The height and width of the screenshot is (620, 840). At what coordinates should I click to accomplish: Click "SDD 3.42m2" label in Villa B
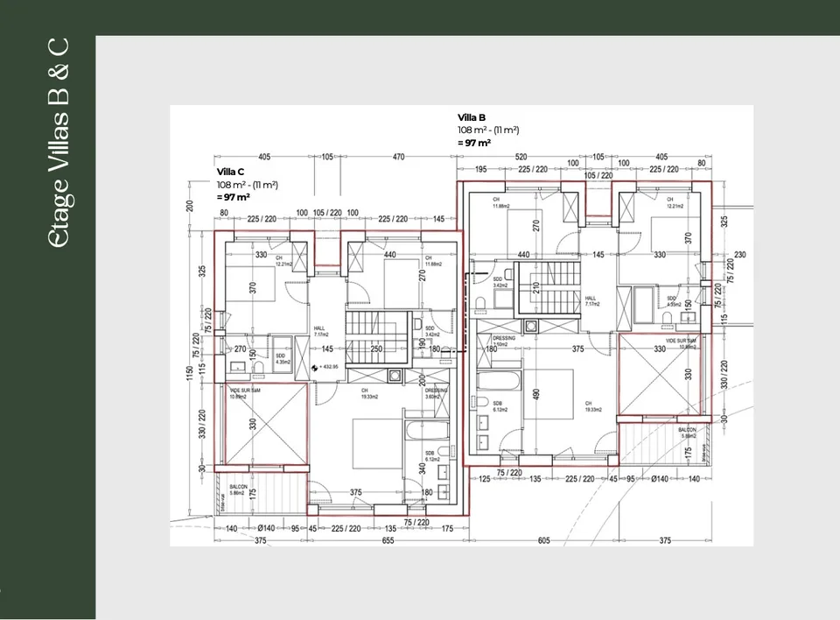click(500, 282)
